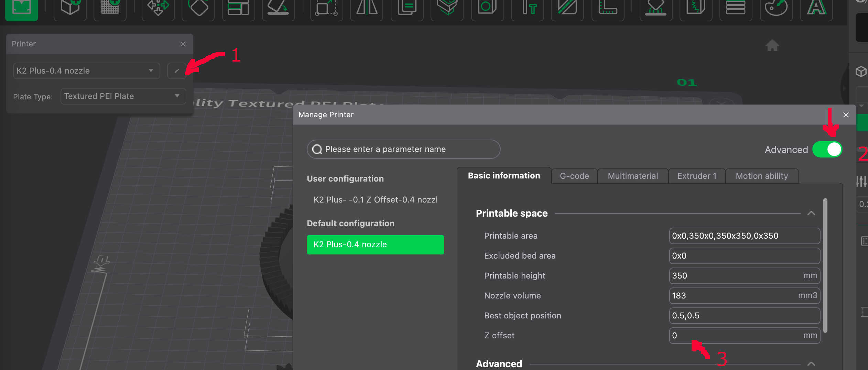The height and width of the screenshot is (370, 868).
Task: Open the color painting palette tool
Action: [776, 8]
